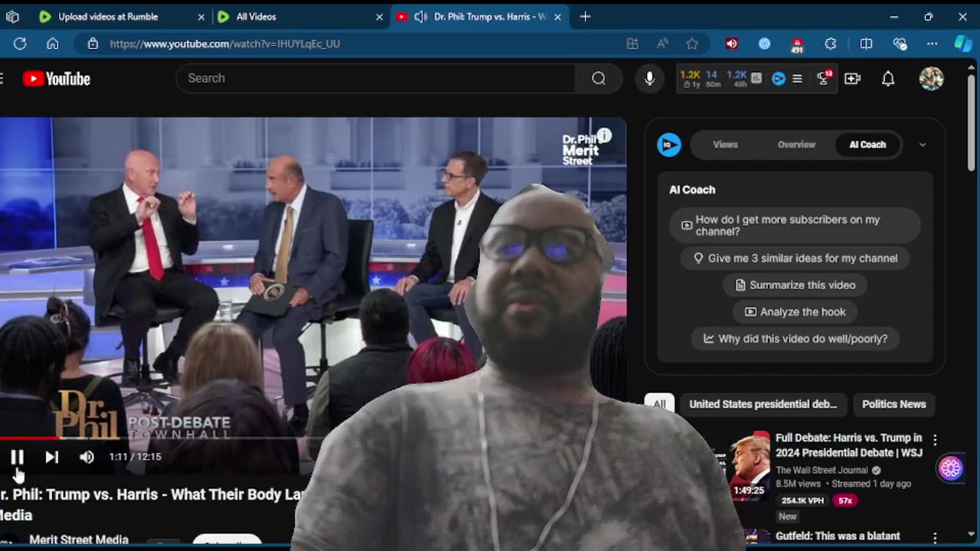Open the YouTube account avatar menu

click(931, 78)
